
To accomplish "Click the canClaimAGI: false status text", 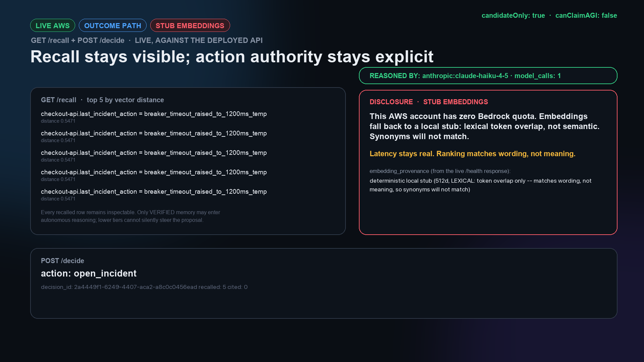I will (586, 15).
